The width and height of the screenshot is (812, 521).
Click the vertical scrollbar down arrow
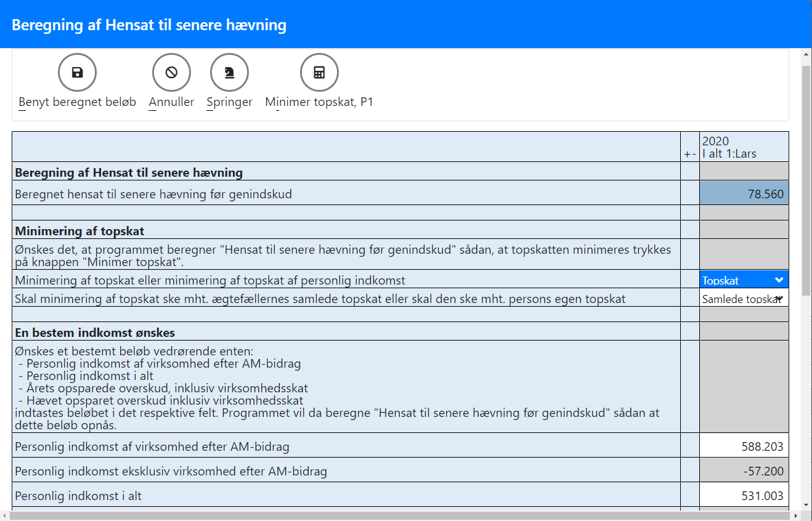coord(806,505)
